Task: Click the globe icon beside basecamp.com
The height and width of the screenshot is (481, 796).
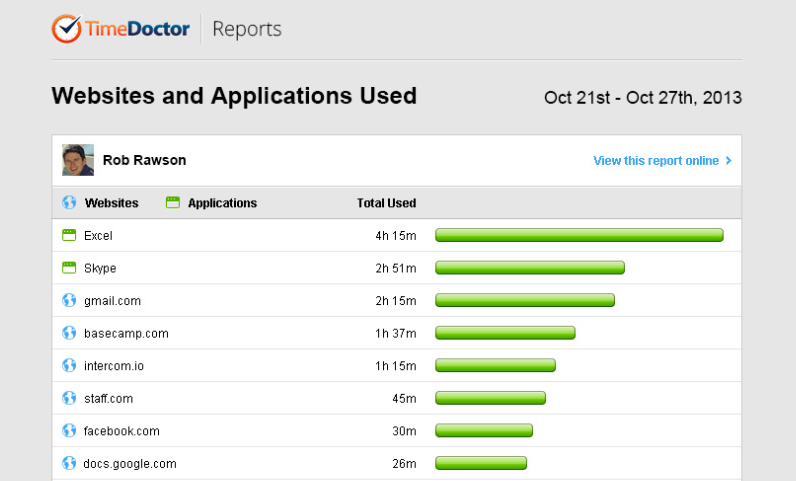Action: (x=69, y=333)
